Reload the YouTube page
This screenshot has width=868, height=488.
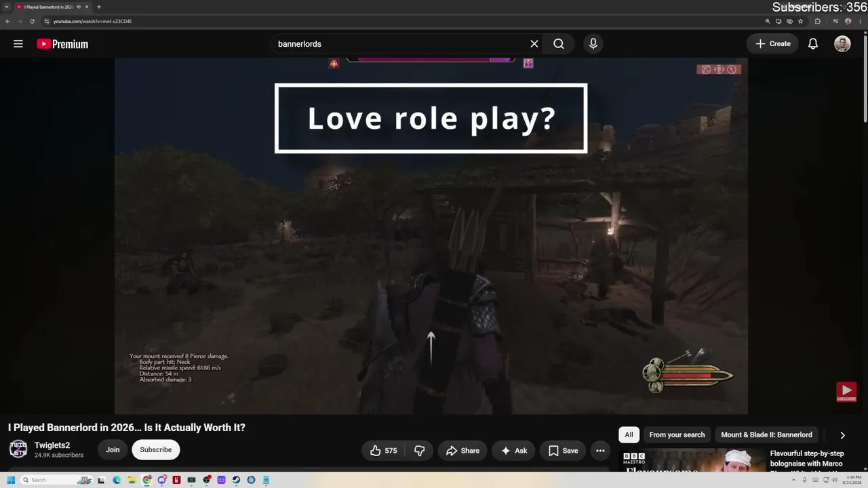coord(32,21)
